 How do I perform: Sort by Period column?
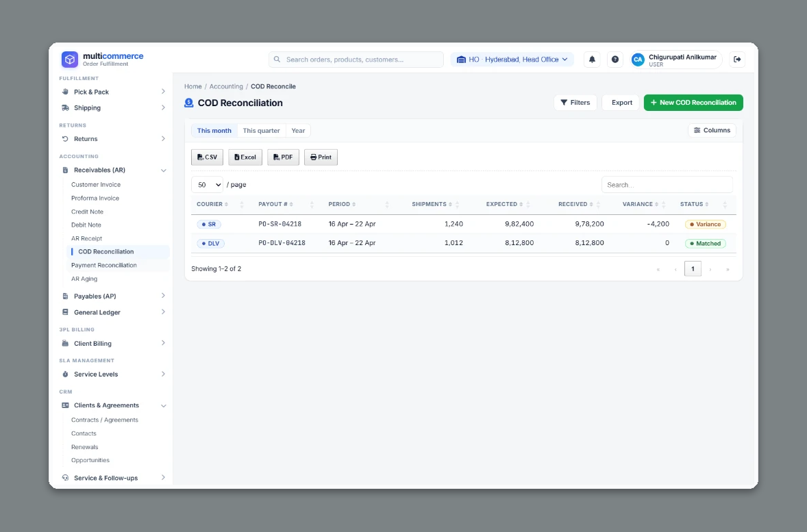342,204
